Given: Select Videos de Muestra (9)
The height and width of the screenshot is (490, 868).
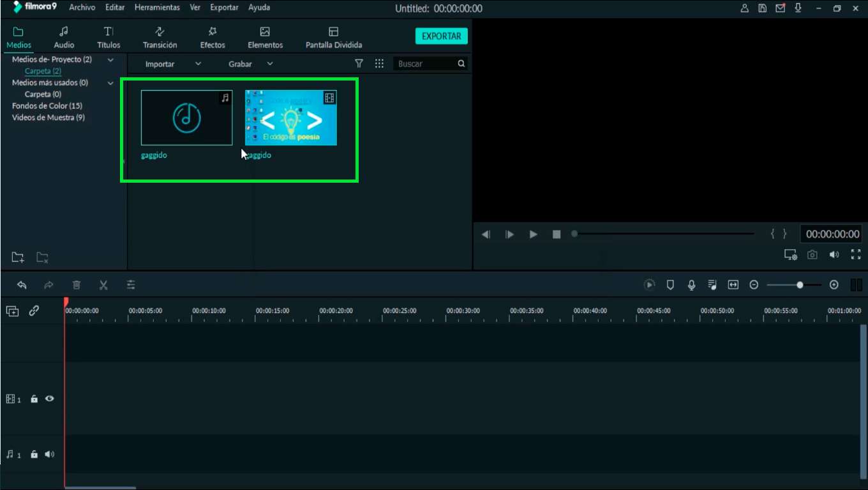Looking at the screenshot, I should click(49, 118).
